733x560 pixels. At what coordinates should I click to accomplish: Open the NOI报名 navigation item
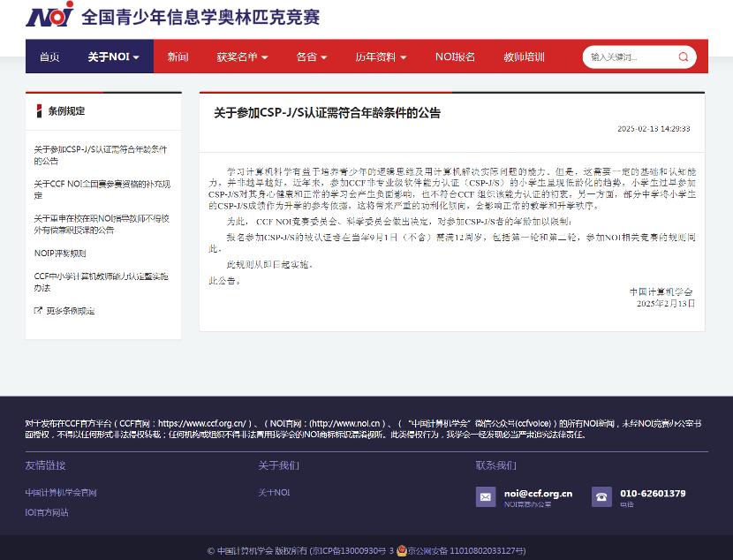click(x=455, y=57)
